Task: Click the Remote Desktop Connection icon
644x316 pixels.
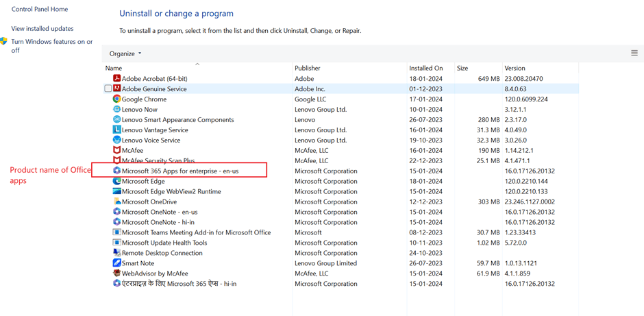Action: [x=116, y=253]
